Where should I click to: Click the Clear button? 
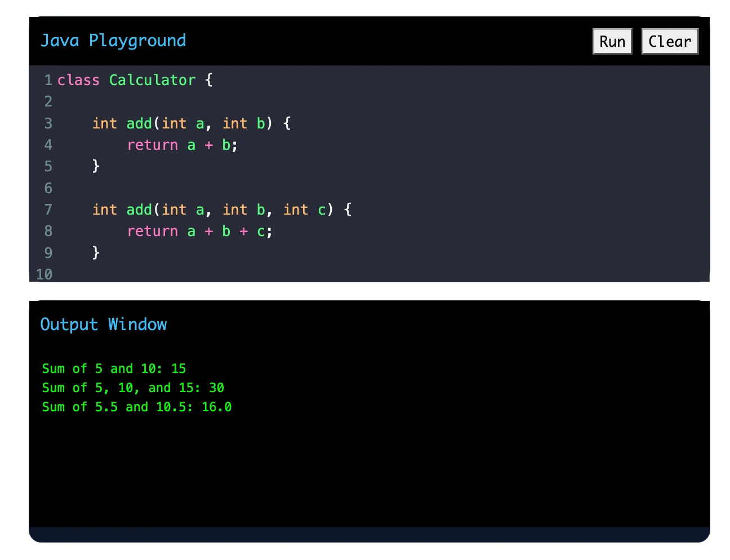tap(670, 41)
